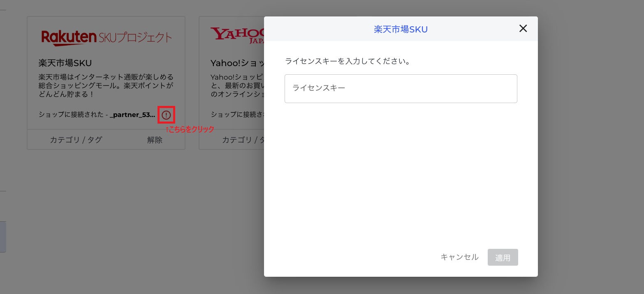Viewport: 644px width, 294px height.
Task: Click the 楽天市場SKU dialog header title
Action: click(x=401, y=29)
